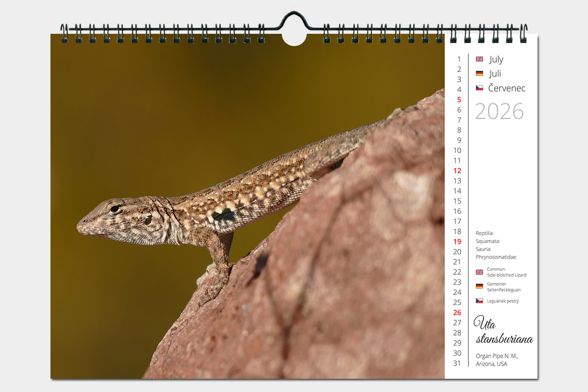The height and width of the screenshot is (392, 588).
Task: Select day 11 in the date column
Action: click(457, 160)
